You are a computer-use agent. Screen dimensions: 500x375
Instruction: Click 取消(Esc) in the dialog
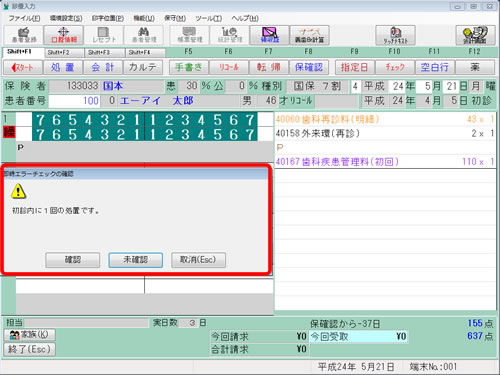(x=198, y=260)
